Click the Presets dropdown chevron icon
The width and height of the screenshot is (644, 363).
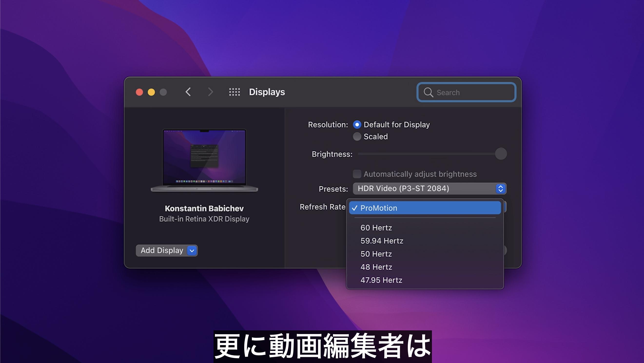point(500,189)
